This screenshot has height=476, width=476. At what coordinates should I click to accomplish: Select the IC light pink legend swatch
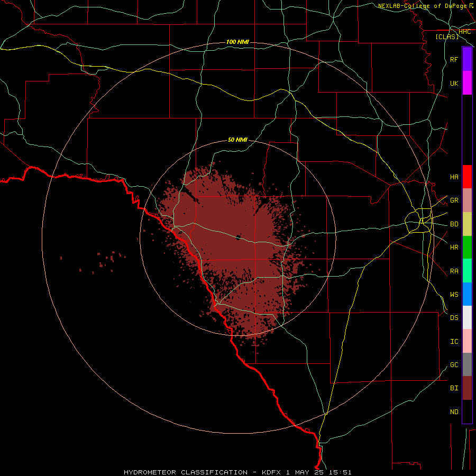click(x=467, y=341)
